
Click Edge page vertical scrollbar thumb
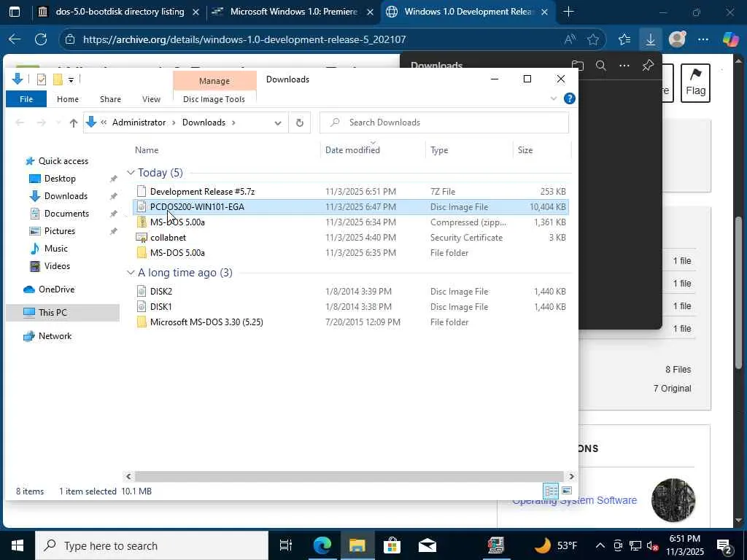click(739, 292)
